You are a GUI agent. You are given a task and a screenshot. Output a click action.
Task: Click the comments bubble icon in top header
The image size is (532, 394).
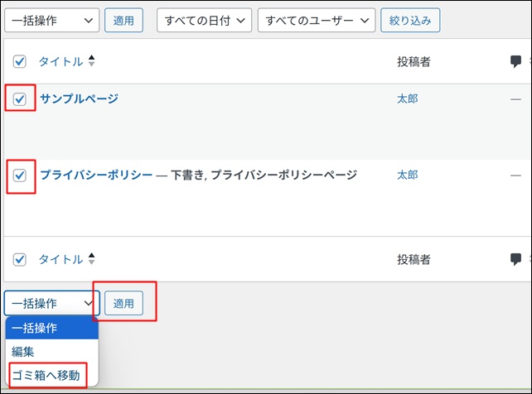(516, 61)
